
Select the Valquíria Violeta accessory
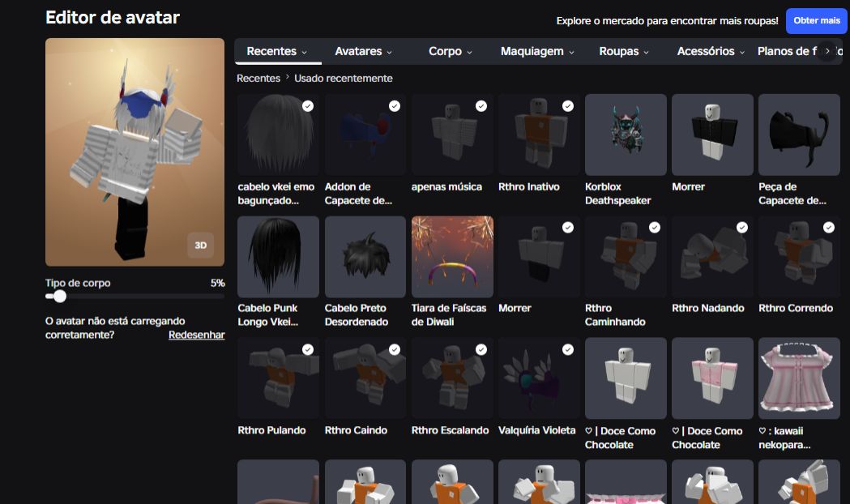(x=539, y=378)
